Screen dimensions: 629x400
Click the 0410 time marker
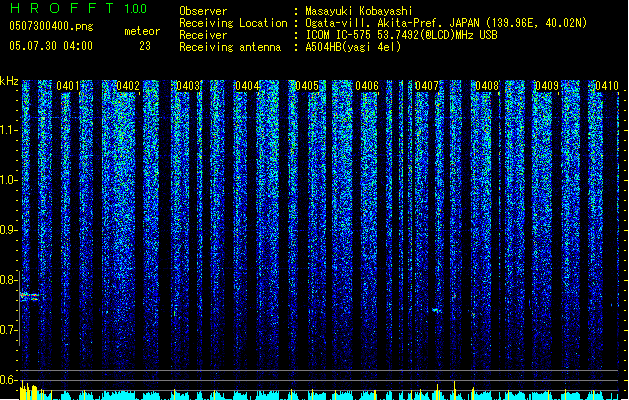click(x=607, y=86)
